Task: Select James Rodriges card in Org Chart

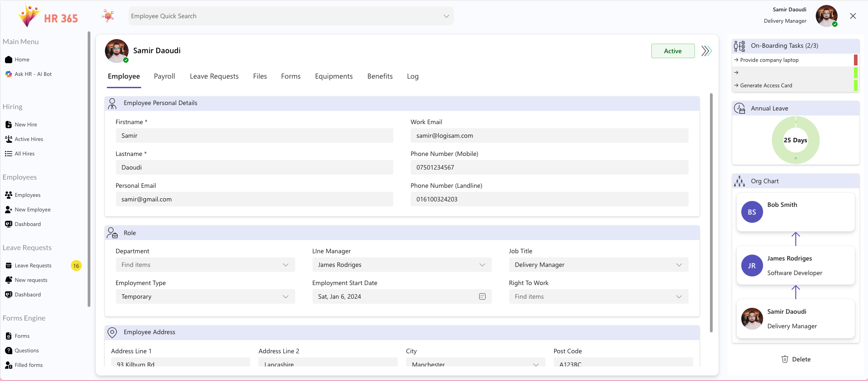Action: 795,266
